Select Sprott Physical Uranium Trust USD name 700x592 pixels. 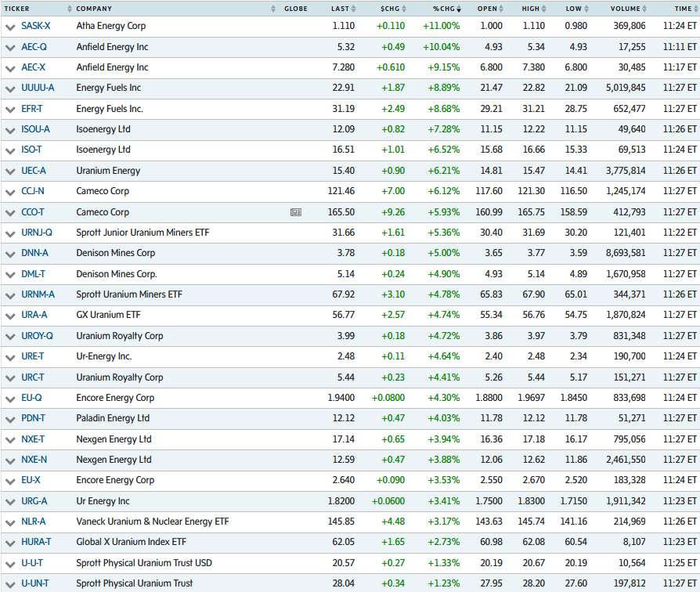(144, 563)
